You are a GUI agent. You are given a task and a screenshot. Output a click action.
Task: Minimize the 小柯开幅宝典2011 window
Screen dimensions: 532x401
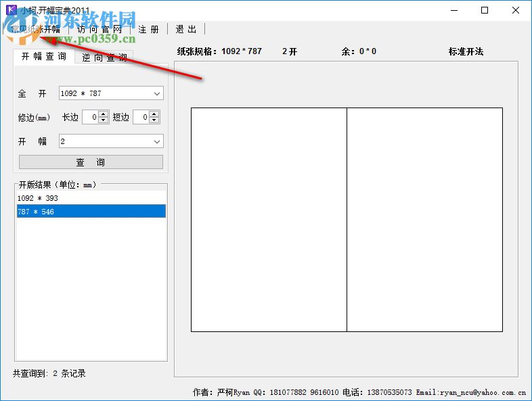(454, 11)
